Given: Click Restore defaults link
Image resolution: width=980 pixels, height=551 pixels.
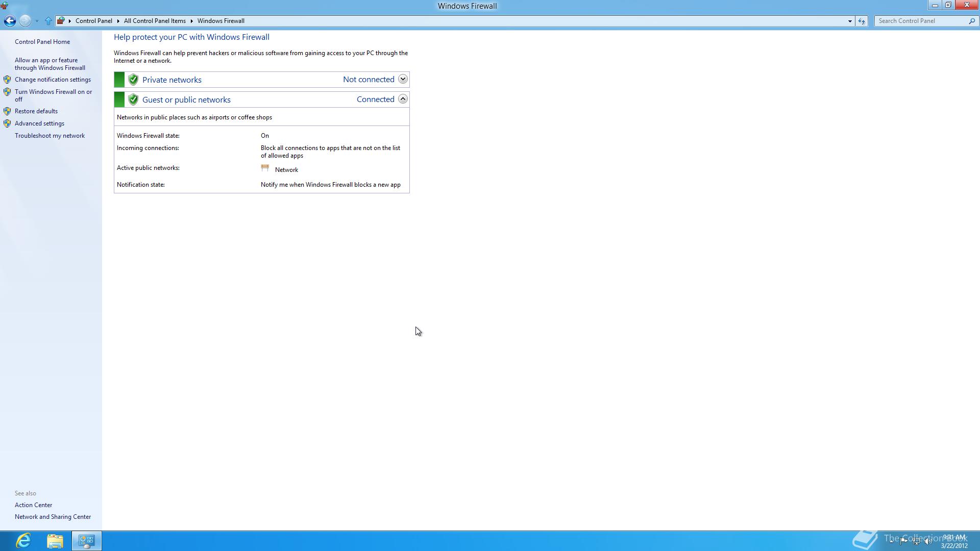Looking at the screenshot, I should click(x=36, y=111).
